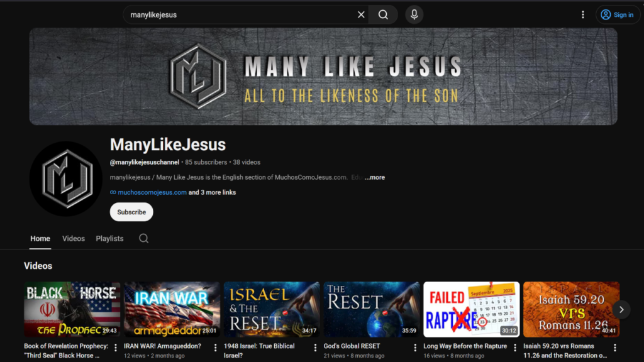This screenshot has width=644, height=362.
Task: Open the IRAN WAR video thumbnail
Action: coord(172,309)
